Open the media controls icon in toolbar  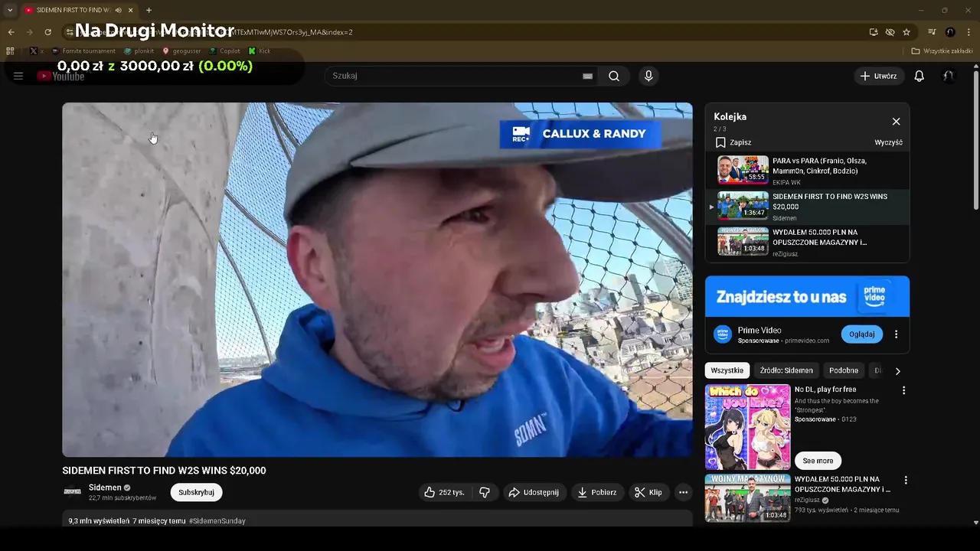coord(932,32)
